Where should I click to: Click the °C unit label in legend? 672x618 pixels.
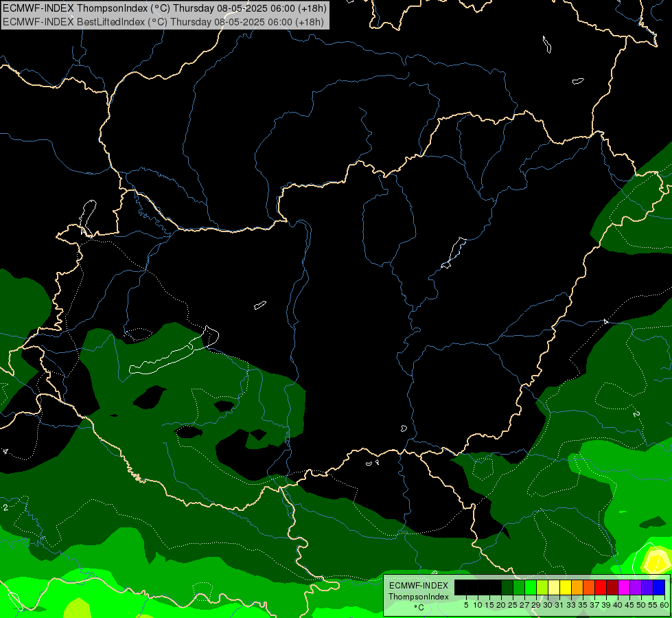419,608
